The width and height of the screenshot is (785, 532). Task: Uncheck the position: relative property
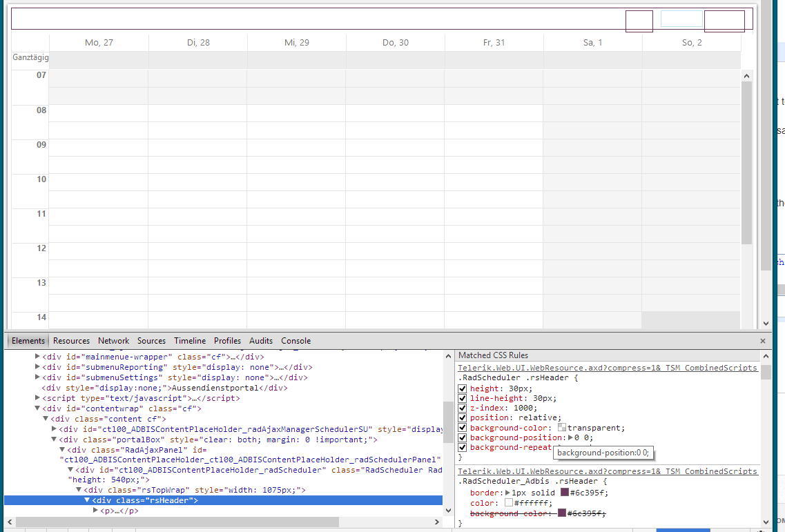point(463,418)
